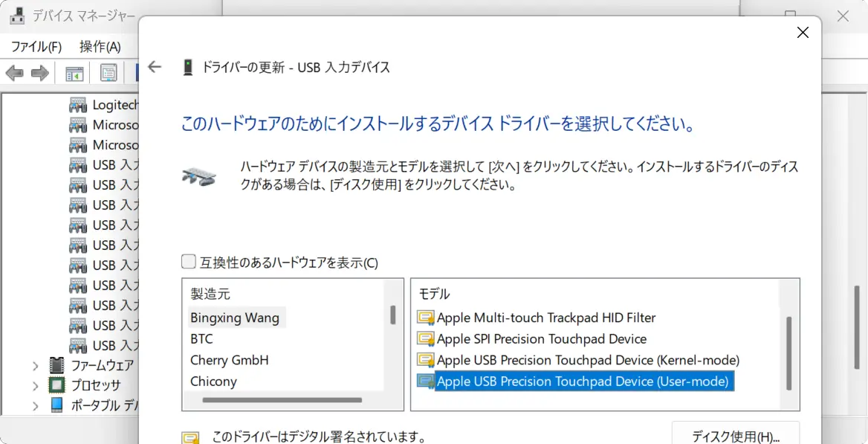Expand the ファームウェア tree node
The height and width of the screenshot is (444, 868).
tap(35, 365)
